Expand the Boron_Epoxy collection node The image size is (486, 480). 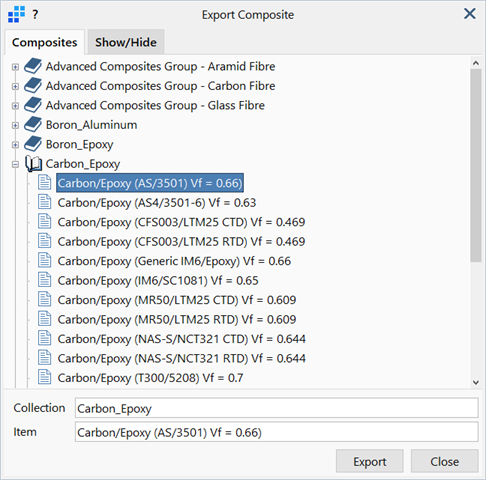point(15,145)
